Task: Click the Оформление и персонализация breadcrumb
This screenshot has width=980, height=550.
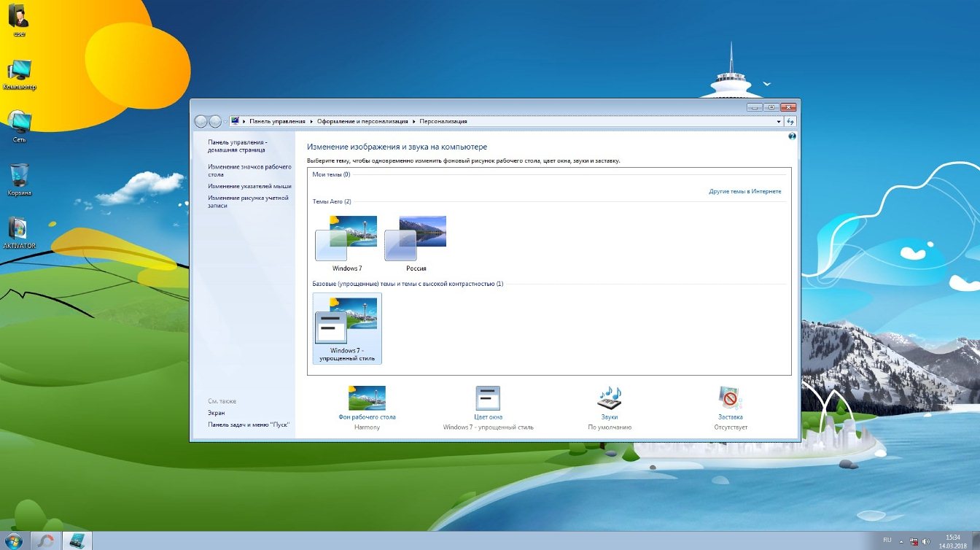Action: point(363,121)
